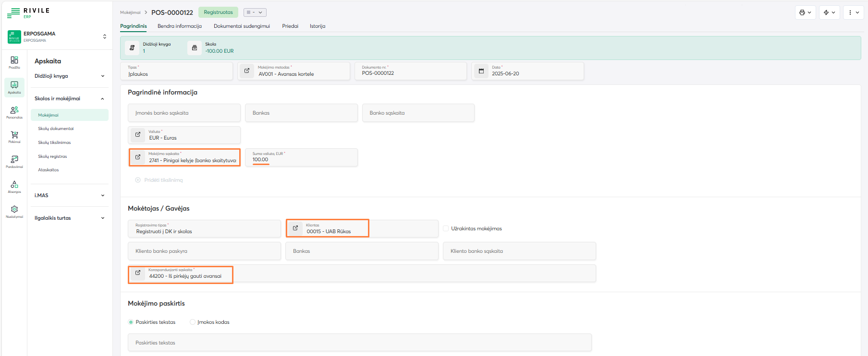
Task: Open the Pardavimai sales icon
Action: [x=14, y=160]
